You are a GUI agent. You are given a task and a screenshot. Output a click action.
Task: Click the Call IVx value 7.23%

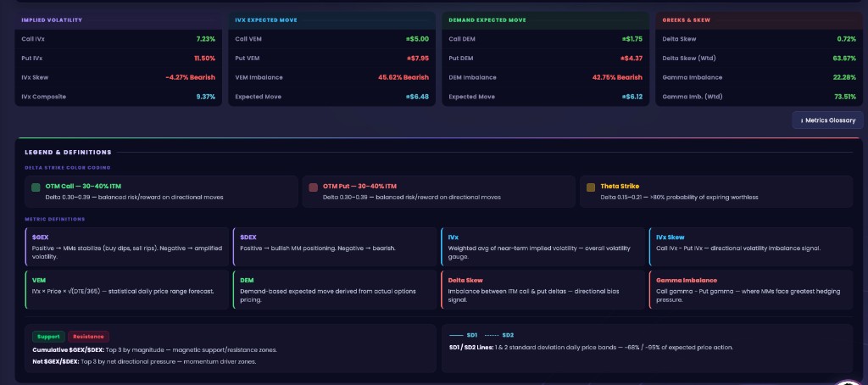pos(205,39)
